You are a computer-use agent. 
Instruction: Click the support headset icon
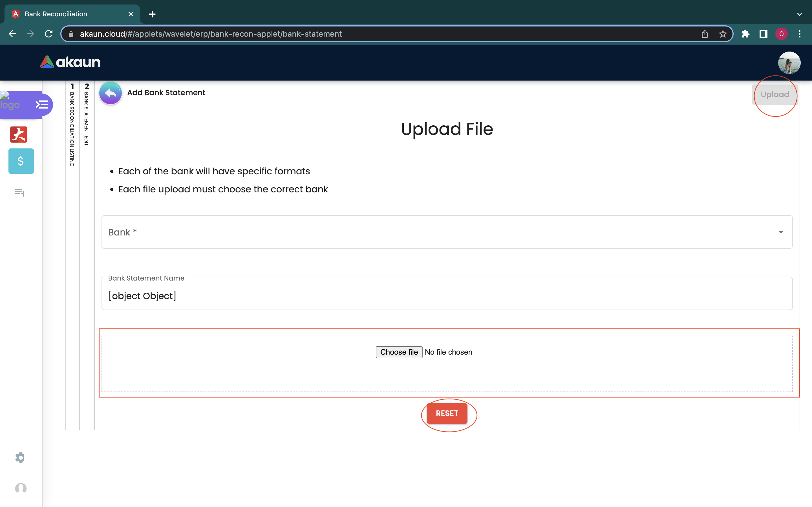[21, 488]
